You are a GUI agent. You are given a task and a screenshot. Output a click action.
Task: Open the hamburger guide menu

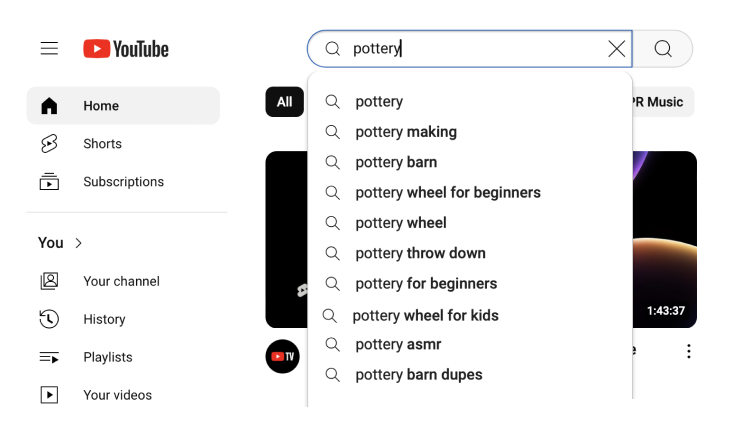pyautogui.click(x=49, y=48)
